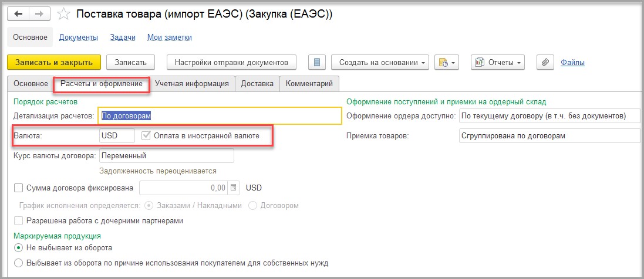The height and width of the screenshot is (279, 644).
Task: Go forward with the right arrow button
Action: [x=39, y=14]
